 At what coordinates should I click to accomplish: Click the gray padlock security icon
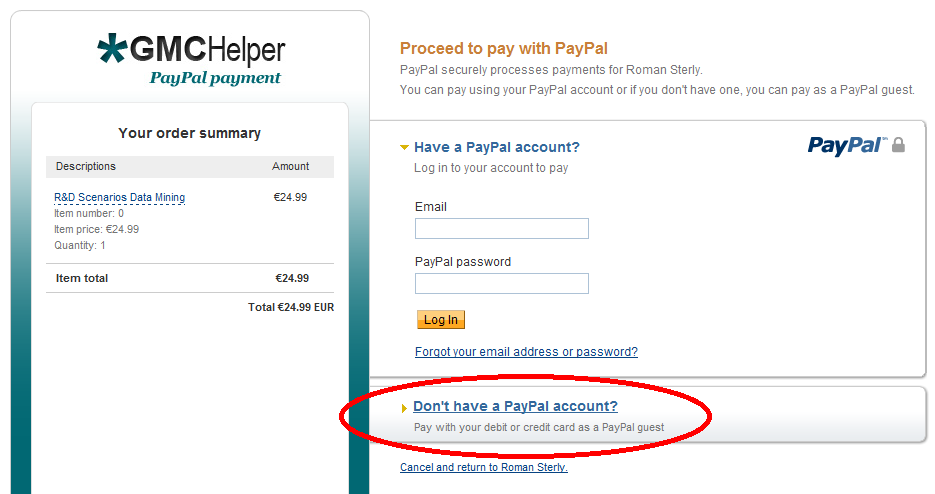pos(898,145)
